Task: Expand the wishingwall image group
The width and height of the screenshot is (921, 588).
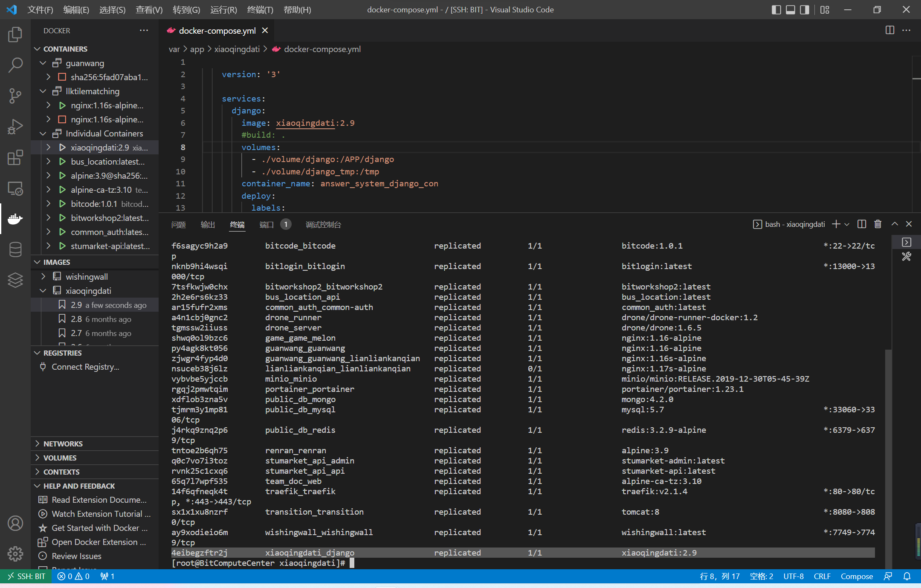Action: coord(43,277)
